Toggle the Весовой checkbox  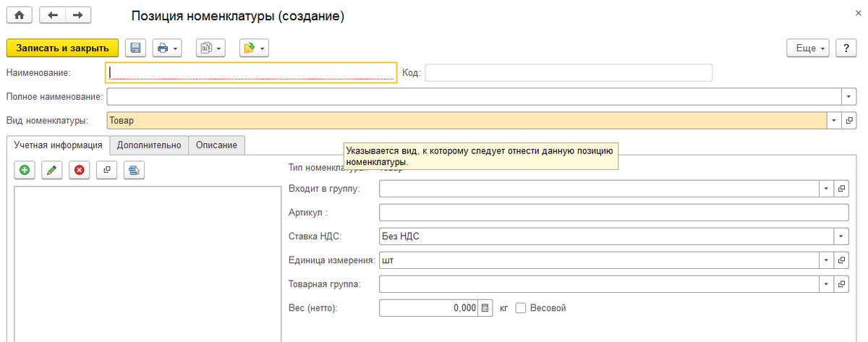521,308
